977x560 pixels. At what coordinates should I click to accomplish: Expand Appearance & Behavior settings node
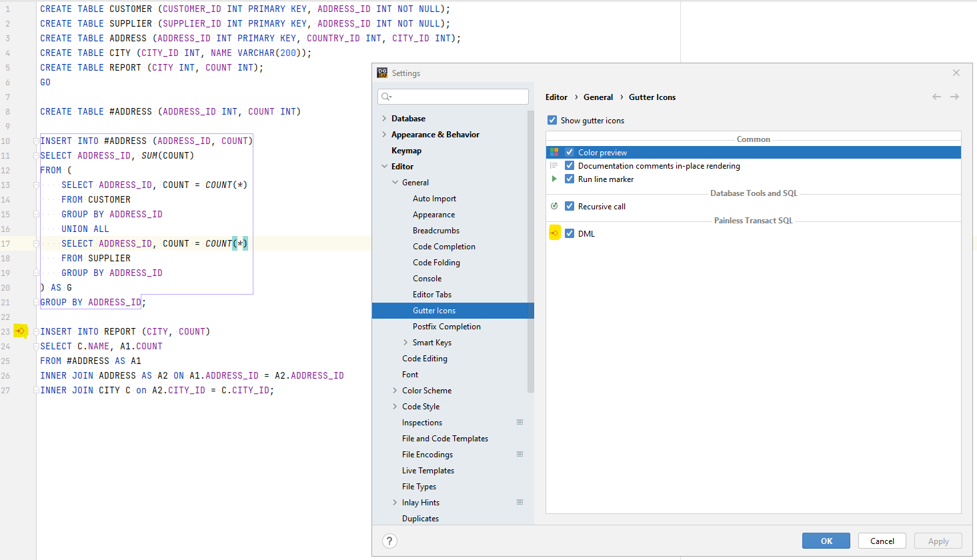click(x=384, y=134)
